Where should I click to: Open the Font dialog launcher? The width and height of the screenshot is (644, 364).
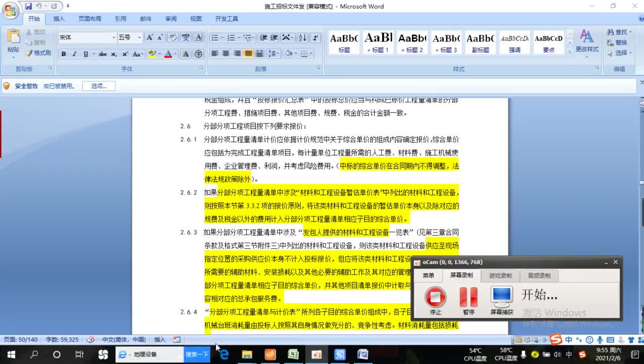202,68
